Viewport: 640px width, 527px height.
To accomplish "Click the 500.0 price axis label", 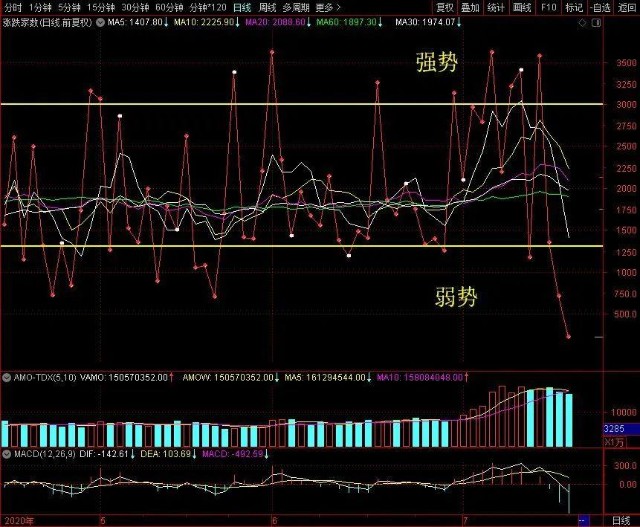I will coord(626,314).
